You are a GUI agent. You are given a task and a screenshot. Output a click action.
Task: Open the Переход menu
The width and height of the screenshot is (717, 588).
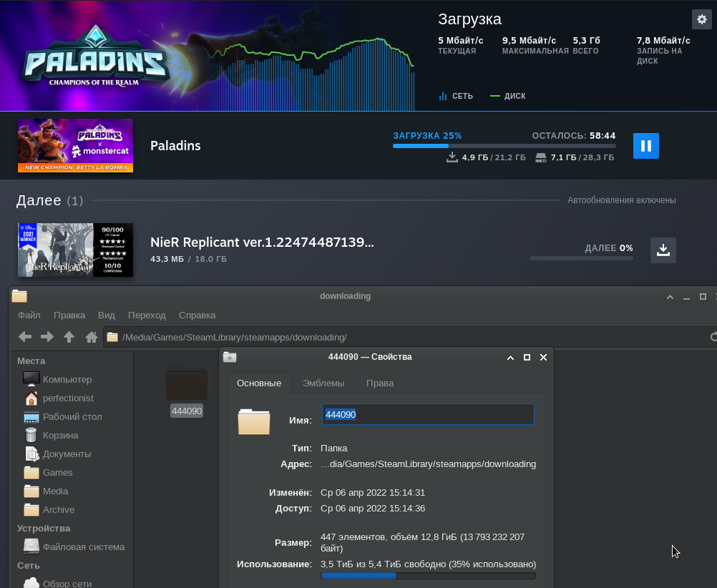[147, 315]
